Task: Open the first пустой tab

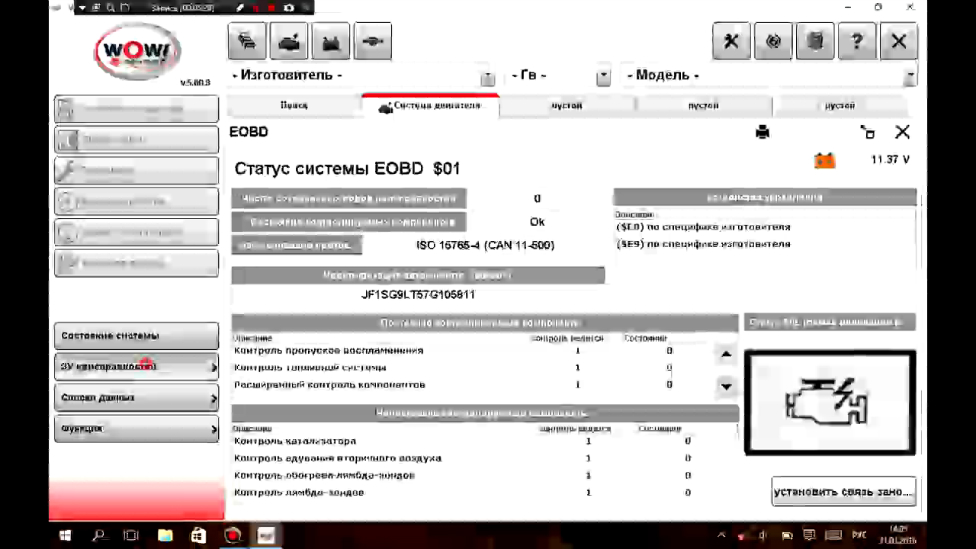Action: point(567,106)
